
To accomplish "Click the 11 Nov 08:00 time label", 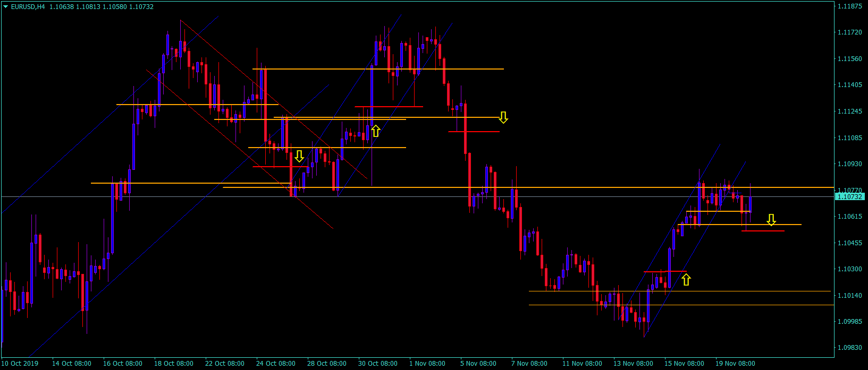I will pyautogui.click(x=583, y=364).
